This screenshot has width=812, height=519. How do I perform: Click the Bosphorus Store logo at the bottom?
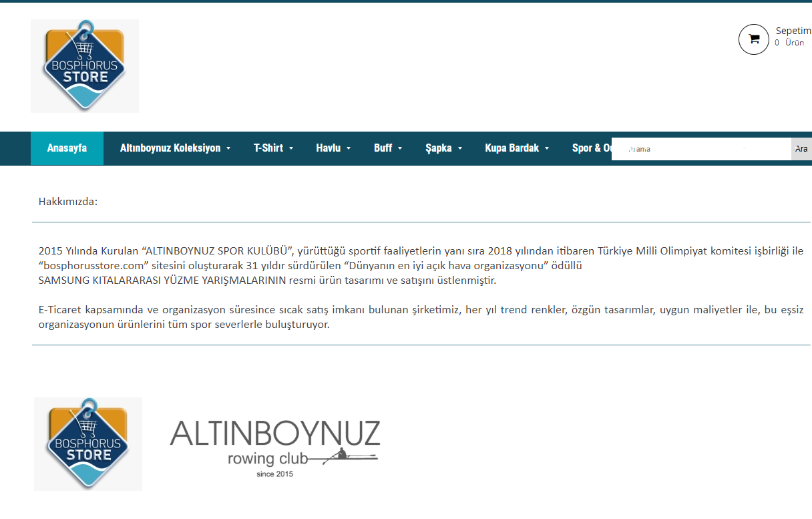click(x=88, y=444)
